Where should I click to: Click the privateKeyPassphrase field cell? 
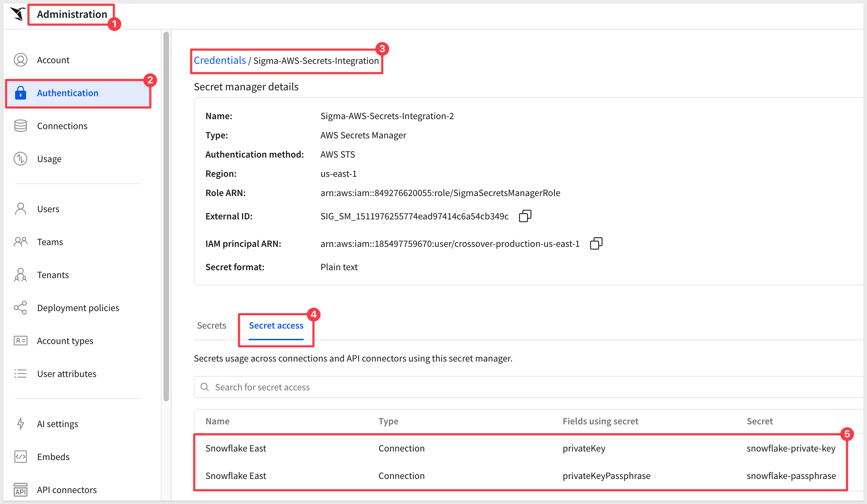click(607, 476)
